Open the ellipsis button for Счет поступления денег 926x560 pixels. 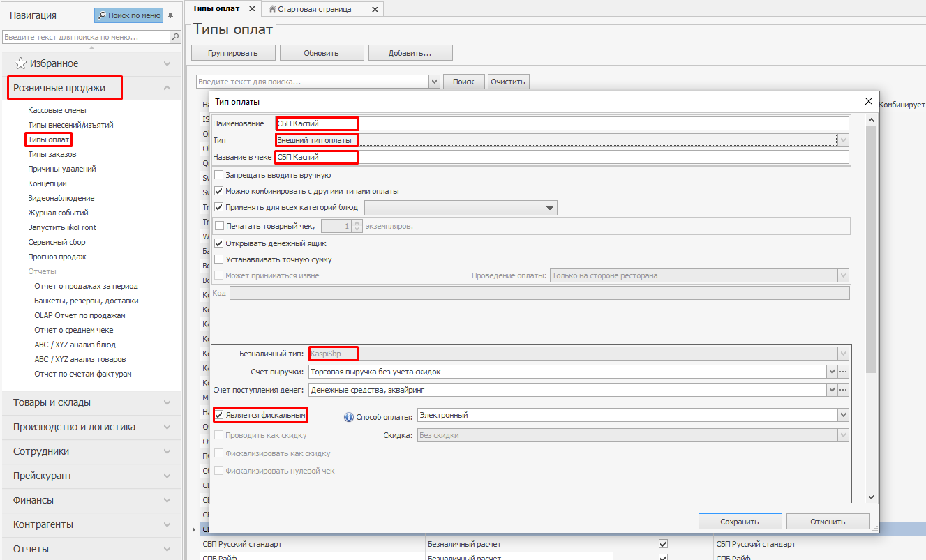tap(843, 390)
